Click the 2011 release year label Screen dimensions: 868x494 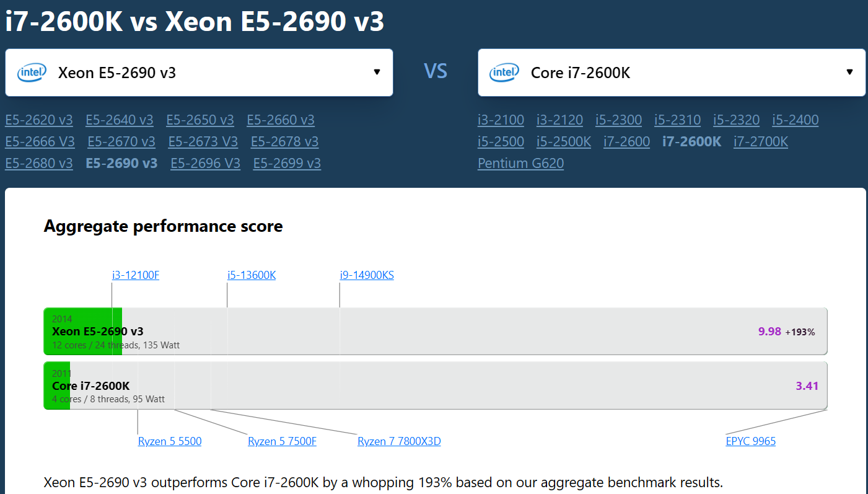[62, 374]
